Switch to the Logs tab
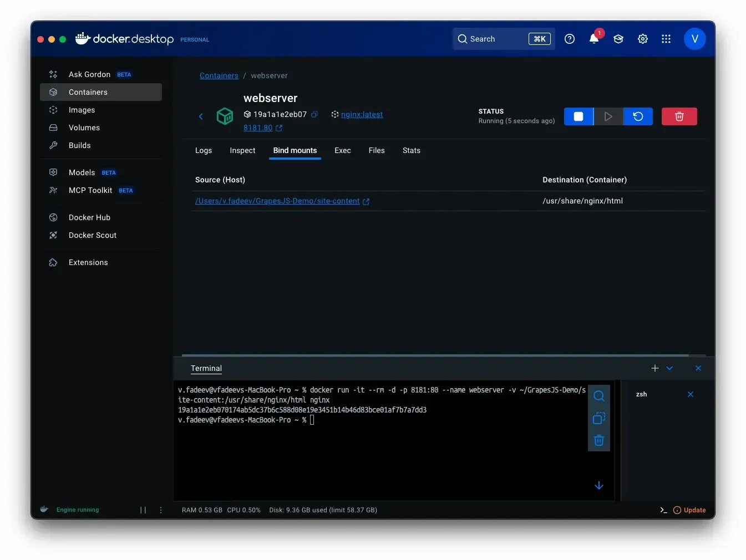The height and width of the screenshot is (560, 746). tap(204, 151)
